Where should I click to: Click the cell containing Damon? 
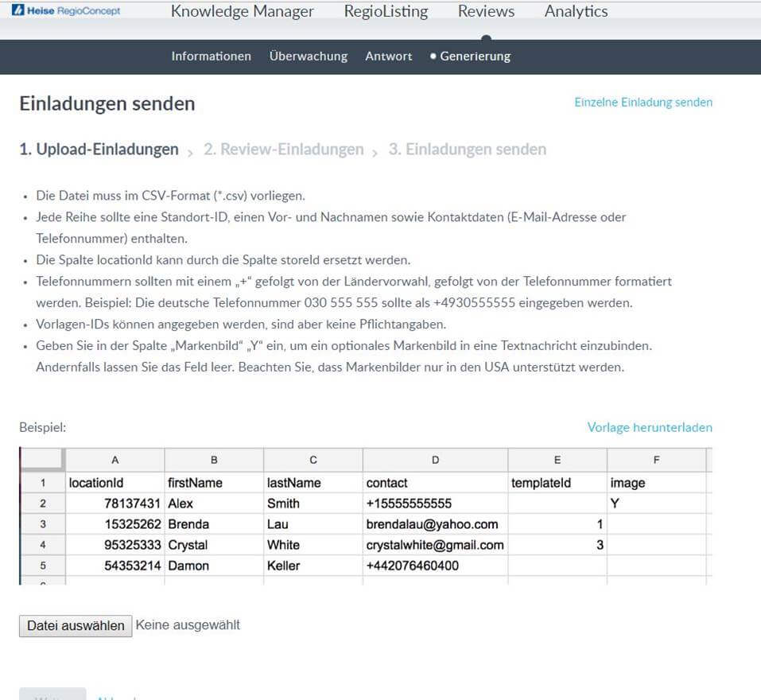pos(214,566)
